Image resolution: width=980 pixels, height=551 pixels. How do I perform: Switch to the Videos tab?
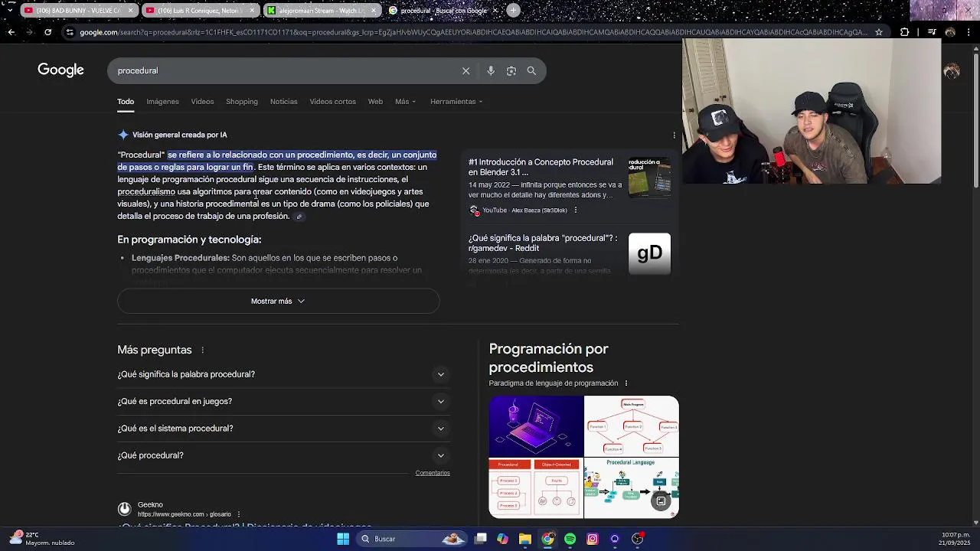202,102
